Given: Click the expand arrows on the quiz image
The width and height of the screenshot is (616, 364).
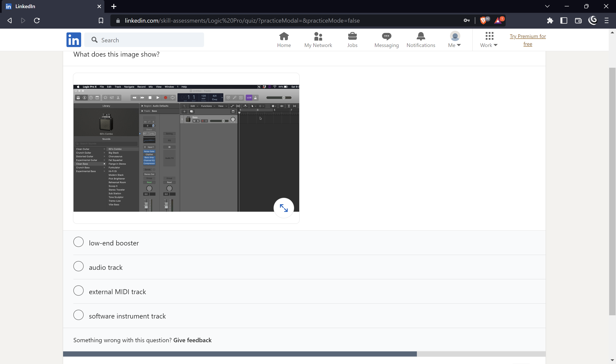Looking at the screenshot, I should (284, 208).
